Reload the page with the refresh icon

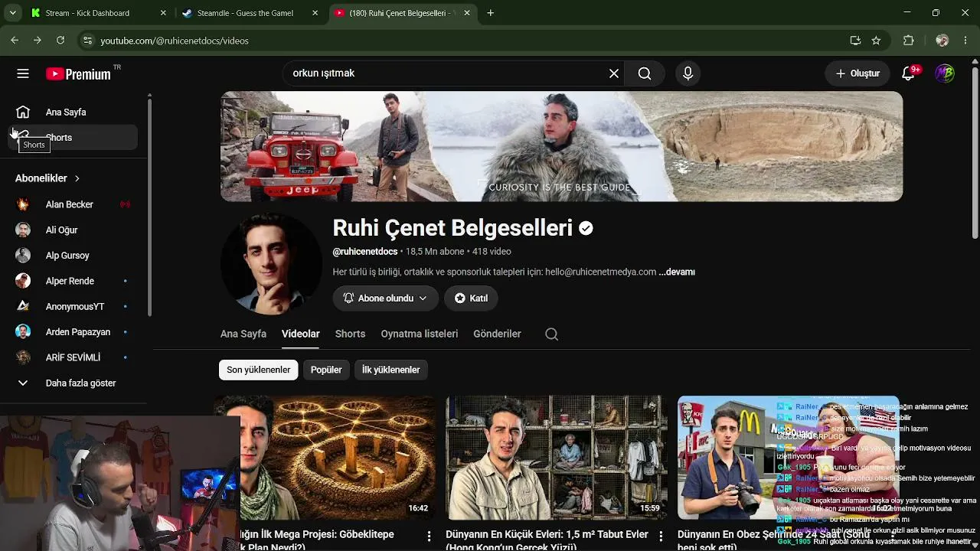(60, 41)
